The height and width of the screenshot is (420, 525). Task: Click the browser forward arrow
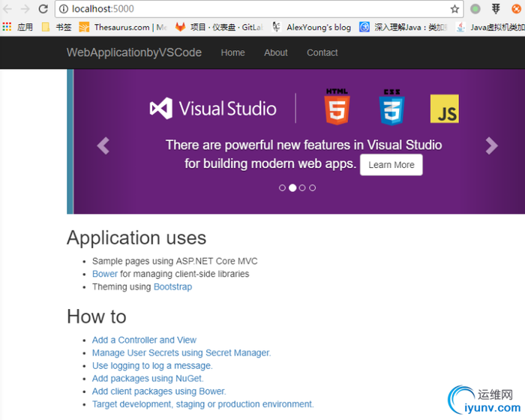[25, 9]
